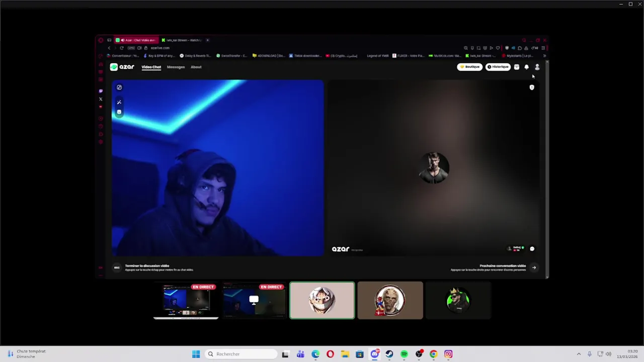Switch to the Kick stream browser tab

pyautogui.click(x=181, y=40)
